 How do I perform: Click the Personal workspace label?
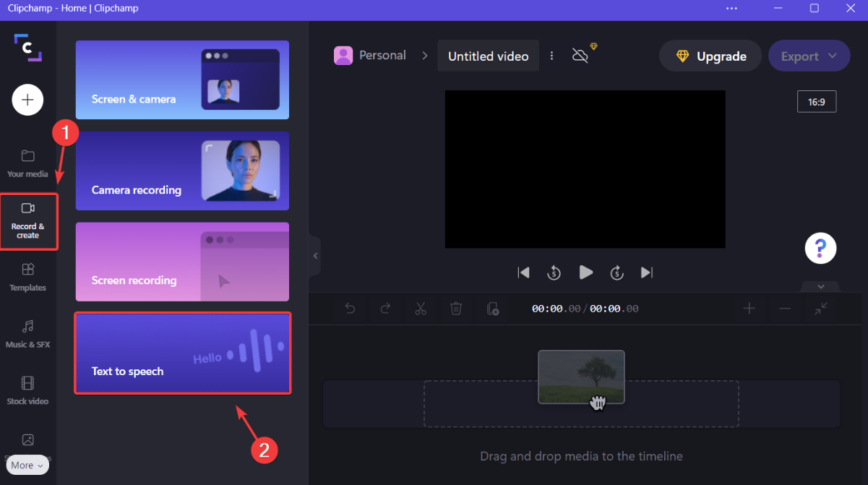click(x=382, y=56)
